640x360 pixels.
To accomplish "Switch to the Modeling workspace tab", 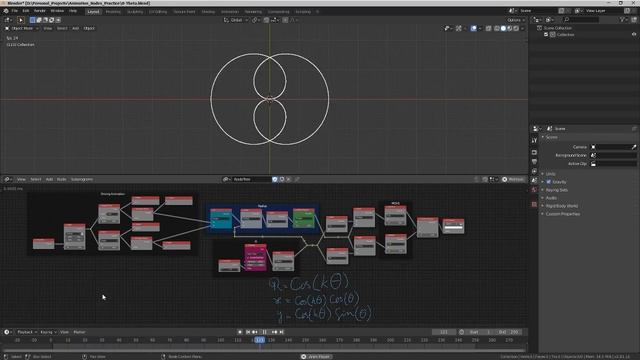I will coord(113,12).
